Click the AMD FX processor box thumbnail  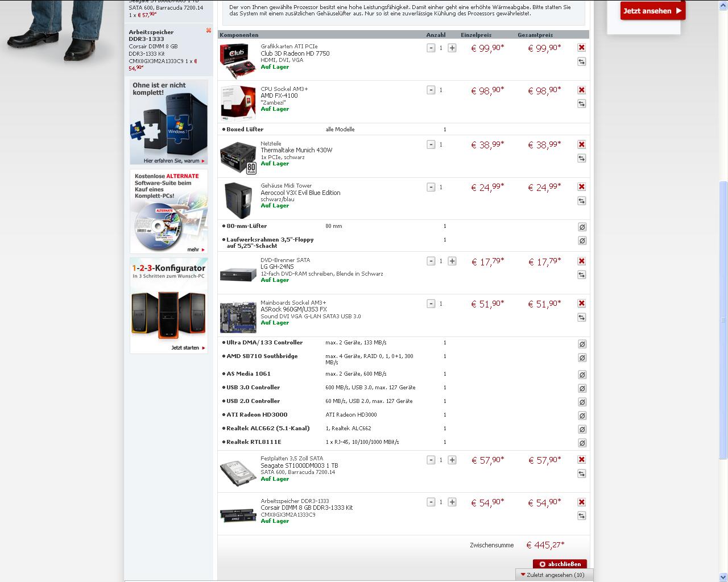[x=238, y=103]
